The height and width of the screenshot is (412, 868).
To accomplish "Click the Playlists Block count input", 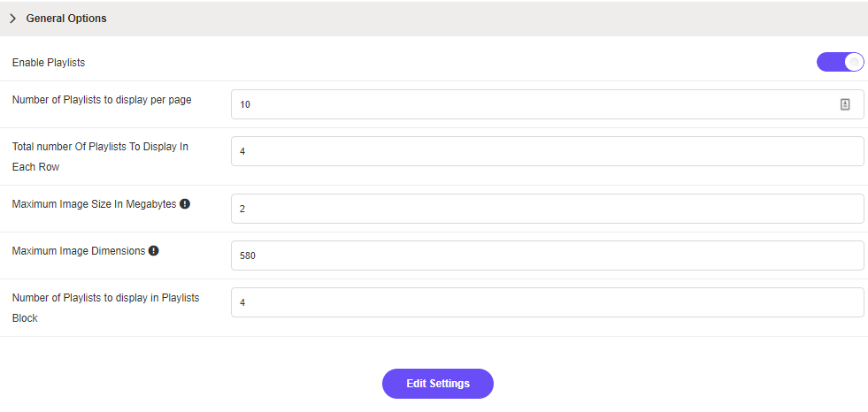I will click(547, 302).
